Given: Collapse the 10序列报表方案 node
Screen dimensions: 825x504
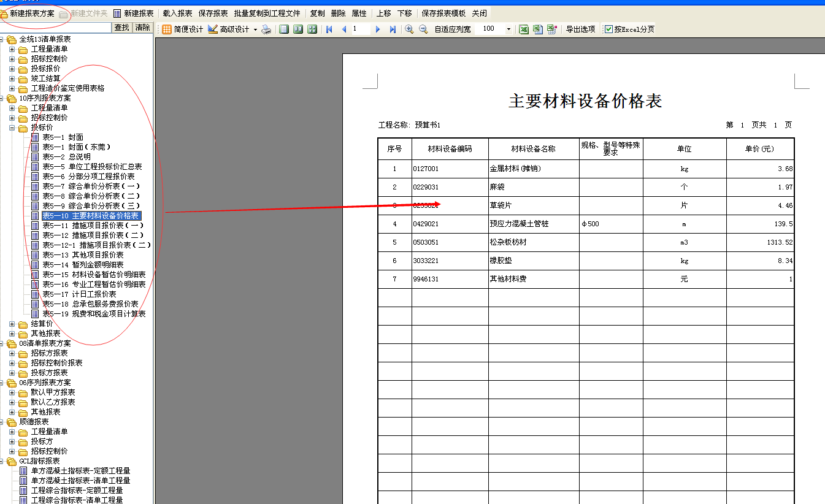Looking at the screenshot, I should [x=1, y=98].
